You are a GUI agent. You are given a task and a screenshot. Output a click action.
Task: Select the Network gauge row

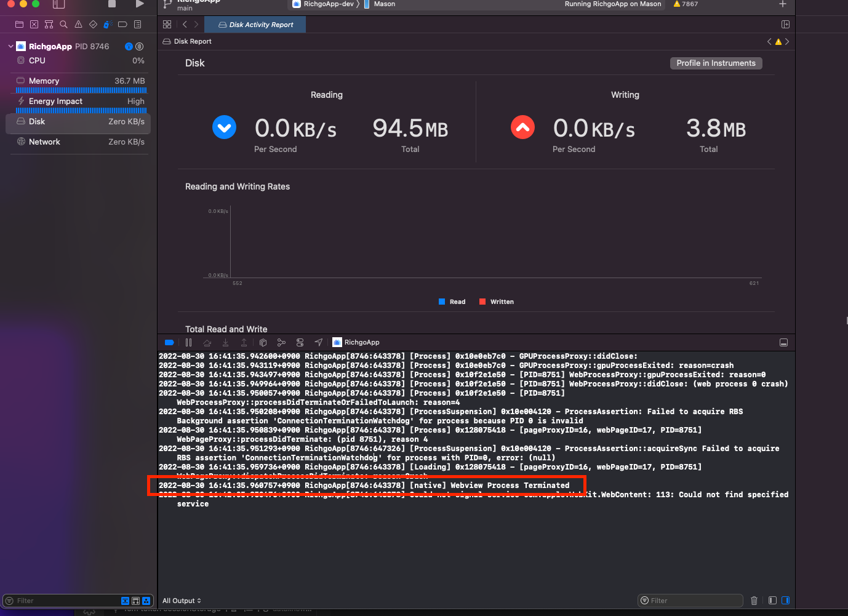(x=79, y=142)
